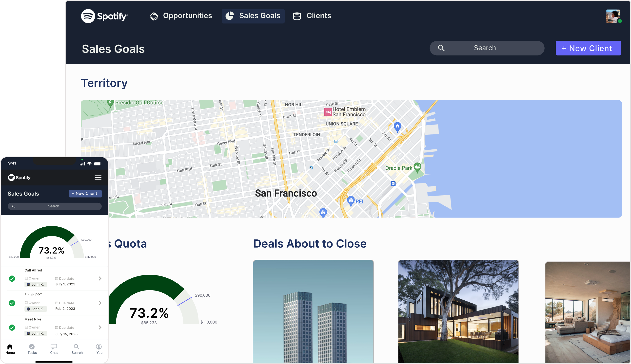This screenshot has height=364, width=631.
Task: Click the transit station icon below Oracle Park
Action: coord(393,184)
